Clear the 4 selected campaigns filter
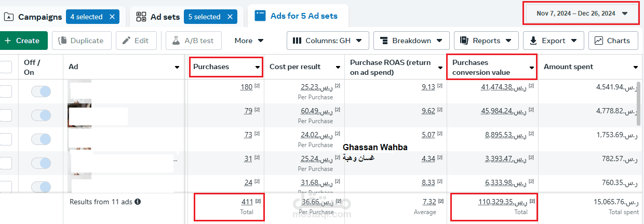644x224 pixels. click(112, 17)
